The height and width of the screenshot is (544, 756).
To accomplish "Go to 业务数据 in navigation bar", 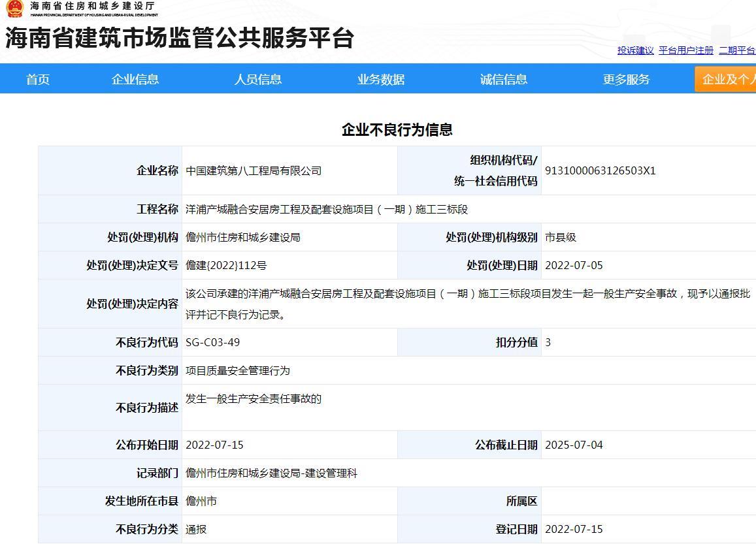I will (381, 80).
